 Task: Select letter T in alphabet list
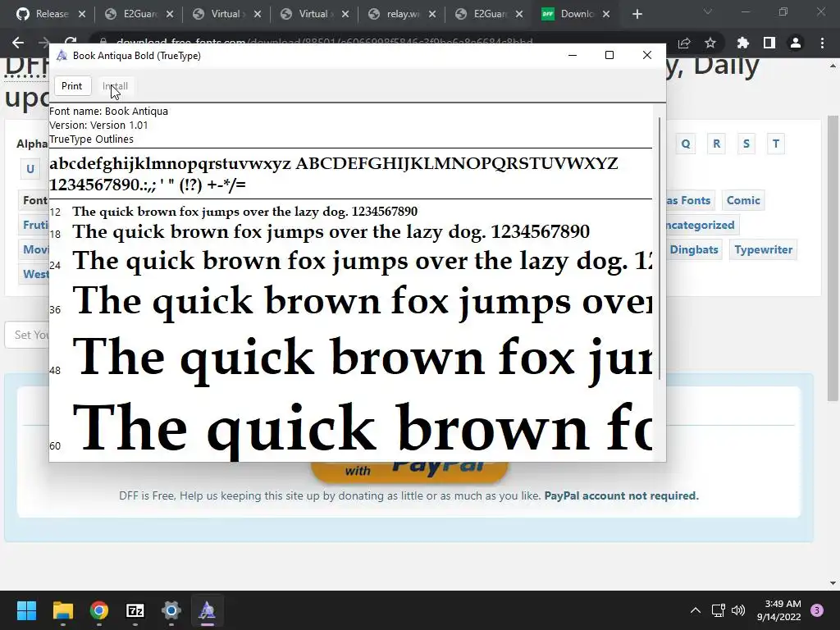pos(776,144)
